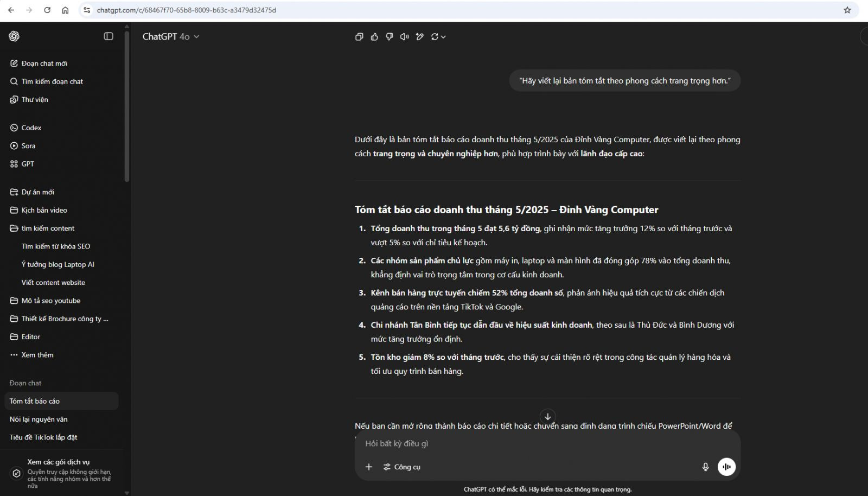
Task: Click the thumbs up icon
Action: tap(374, 37)
